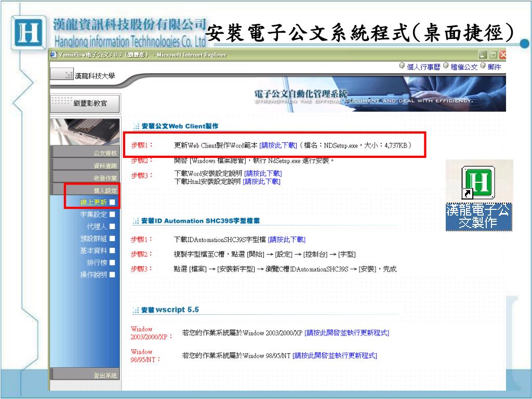The height and width of the screenshot is (399, 532).
Task: Click the bullet icon beside 郵件
Action: [483, 65]
